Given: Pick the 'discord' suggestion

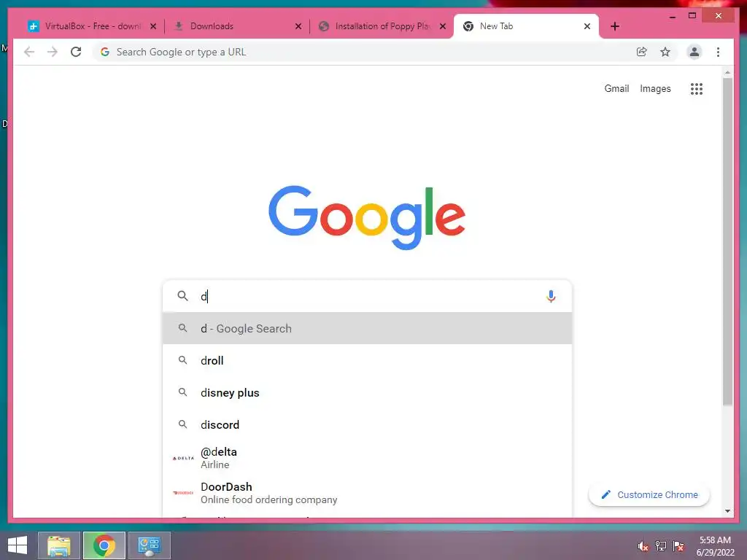Looking at the screenshot, I should coord(367,424).
